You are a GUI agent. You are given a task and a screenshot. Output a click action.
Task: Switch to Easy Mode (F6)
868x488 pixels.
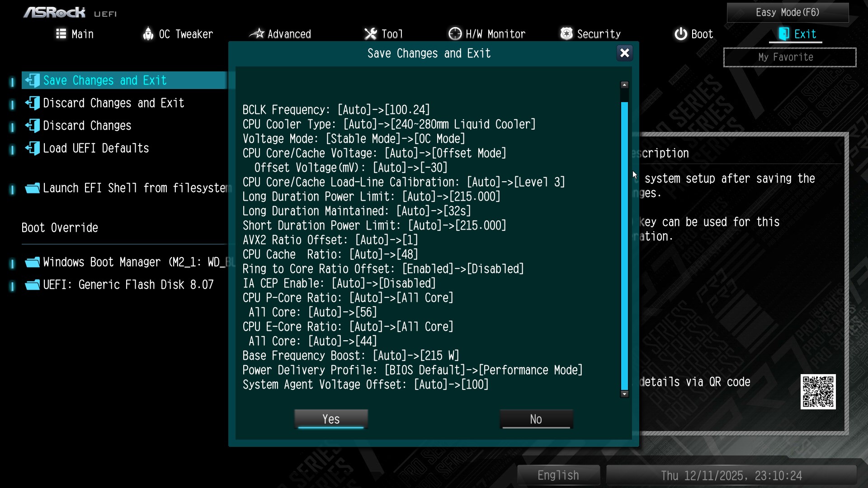pyautogui.click(x=787, y=13)
